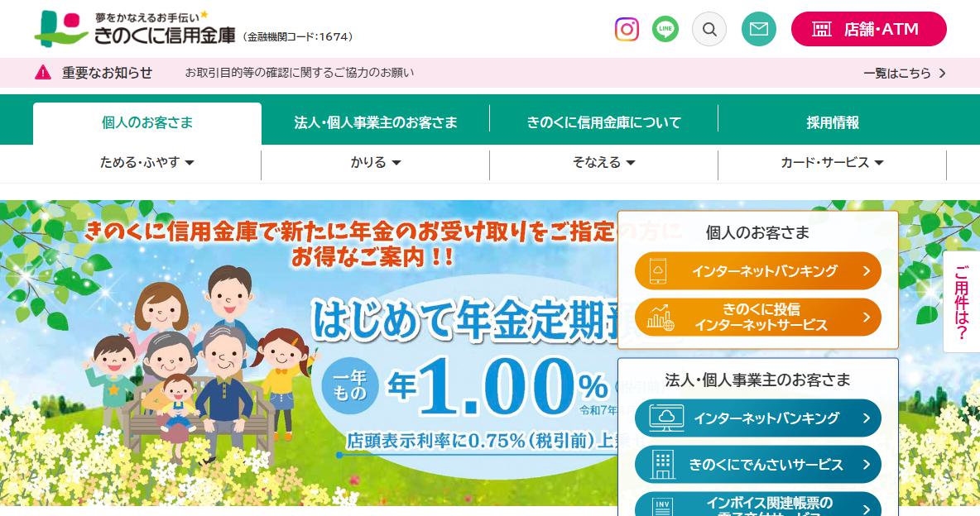Click chart icon on きのくに投信 button
The width and height of the screenshot is (980, 516).
pos(661,318)
